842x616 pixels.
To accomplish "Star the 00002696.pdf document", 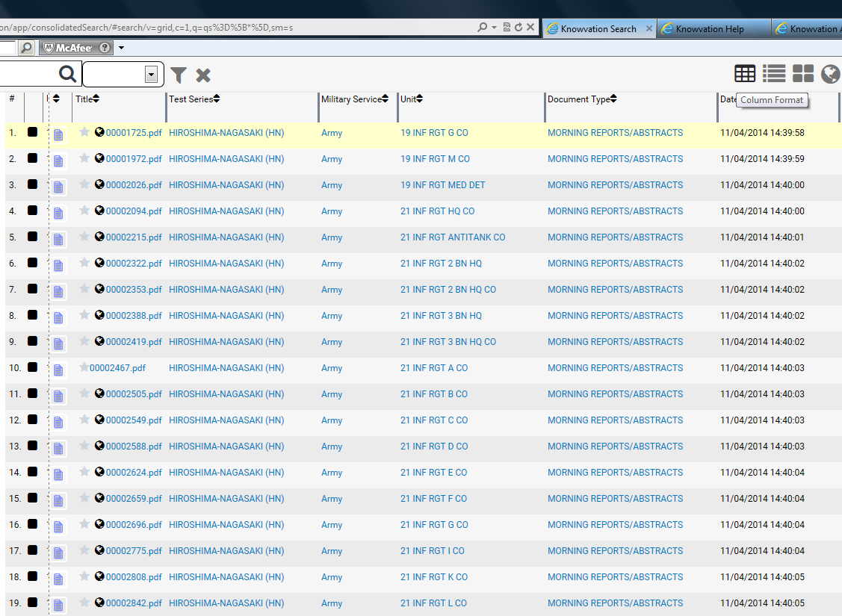I will [84, 523].
